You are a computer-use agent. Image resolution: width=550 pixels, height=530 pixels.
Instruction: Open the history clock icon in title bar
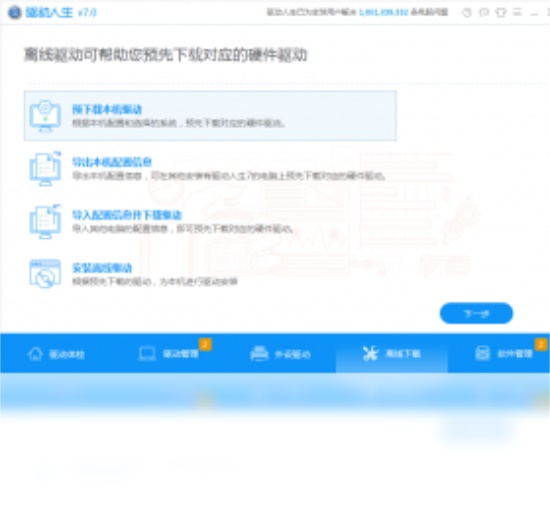[x=467, y=13]
